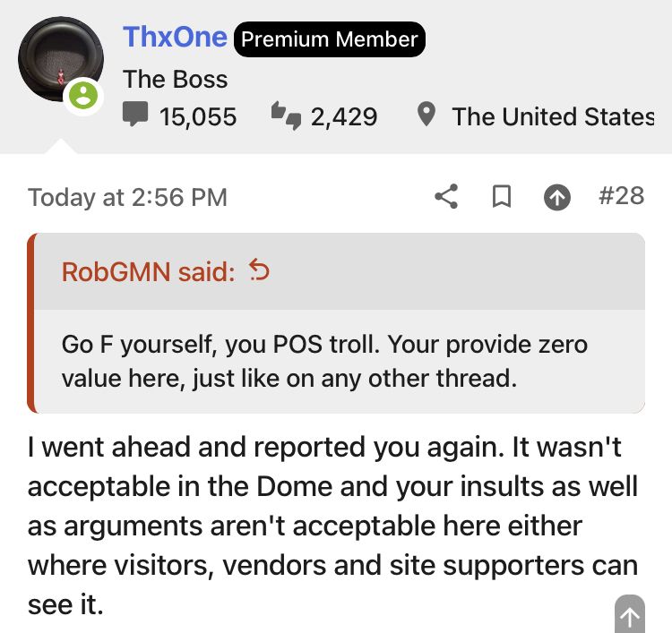This screenshot has height=633, width=672.
Task: Click the RobGMN said quote header
Action: (x=149, y=271)
